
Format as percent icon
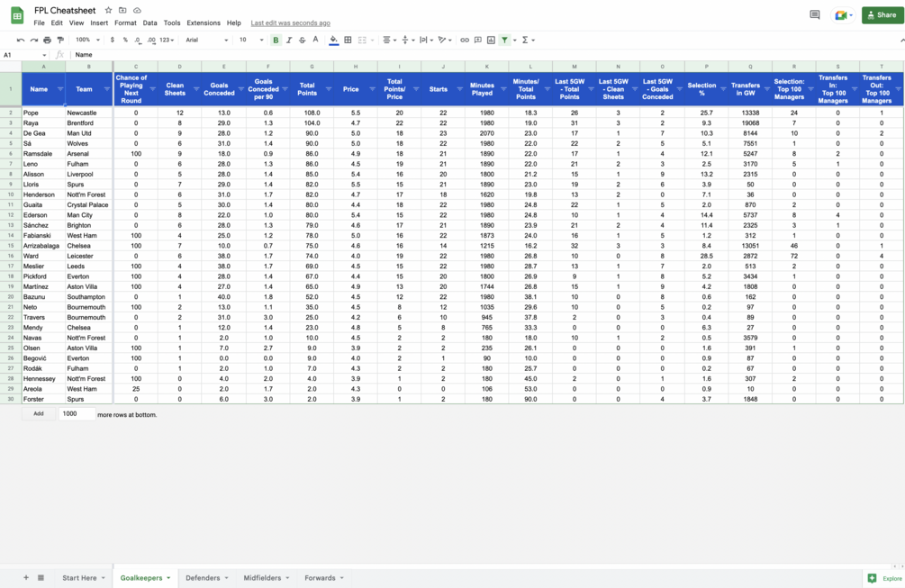point(124,40)
